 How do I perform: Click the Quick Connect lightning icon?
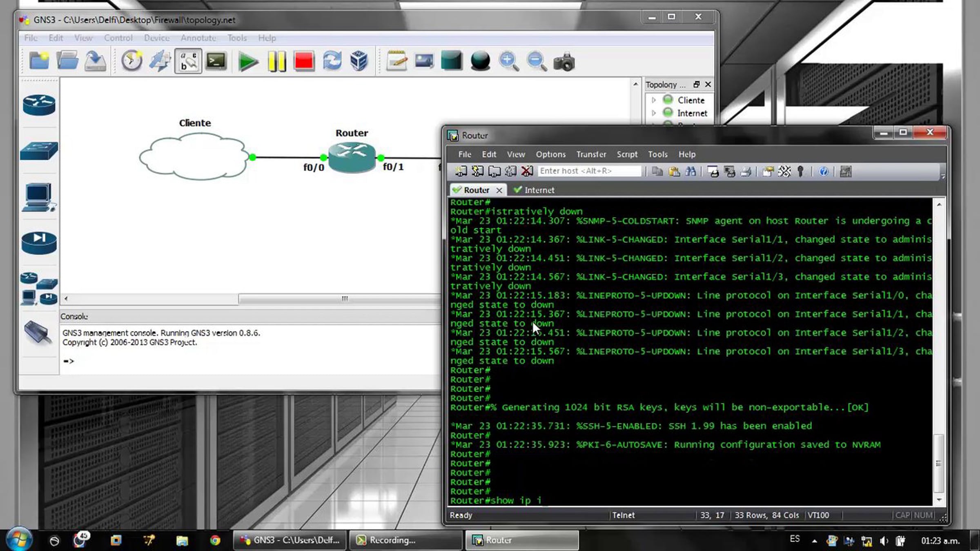click(477, 171)
